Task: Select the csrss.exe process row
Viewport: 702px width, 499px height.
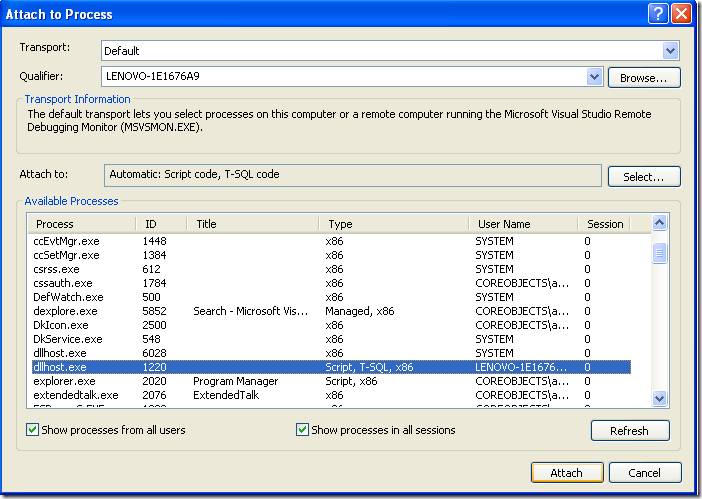Action: click(331, 269)
